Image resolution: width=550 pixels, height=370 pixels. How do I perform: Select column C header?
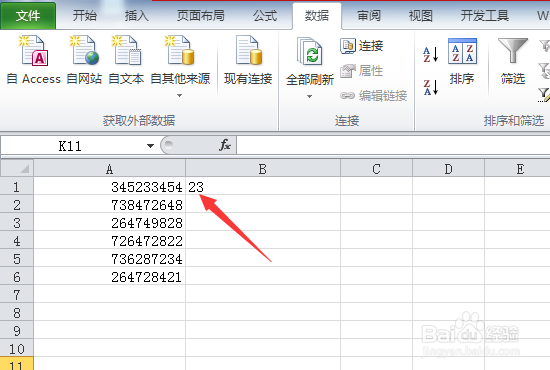tap(376, 169)
